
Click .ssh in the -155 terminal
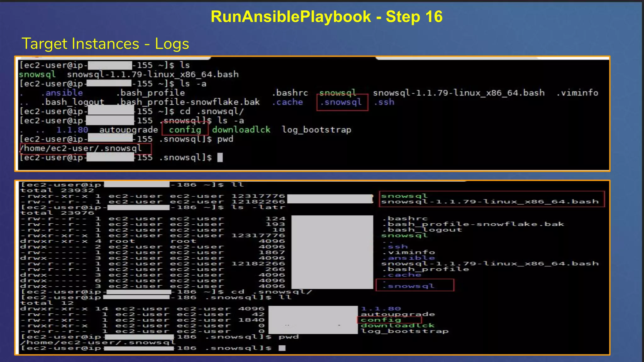click(x=384, y=102)
